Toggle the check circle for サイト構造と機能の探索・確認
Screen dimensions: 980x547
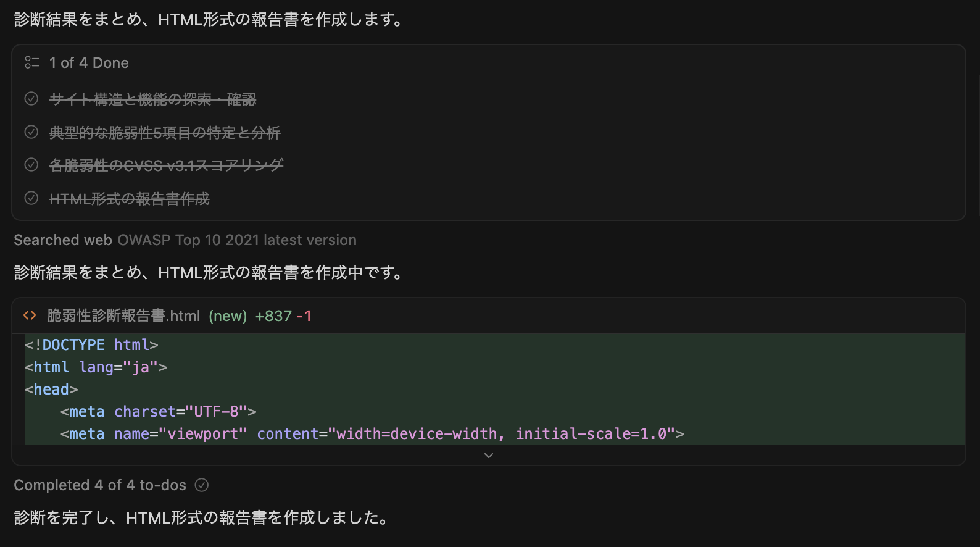click(31, 99)
